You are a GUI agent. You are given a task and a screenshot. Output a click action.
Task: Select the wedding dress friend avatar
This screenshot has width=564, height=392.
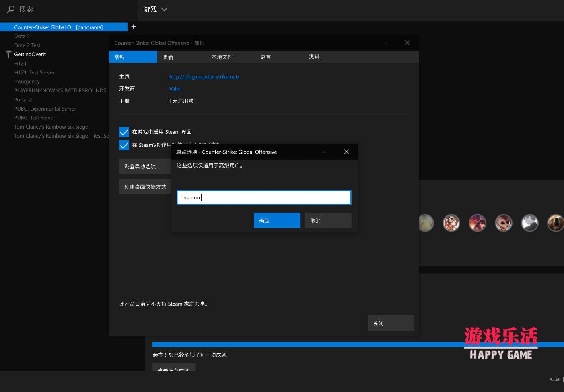click(426, 223)
